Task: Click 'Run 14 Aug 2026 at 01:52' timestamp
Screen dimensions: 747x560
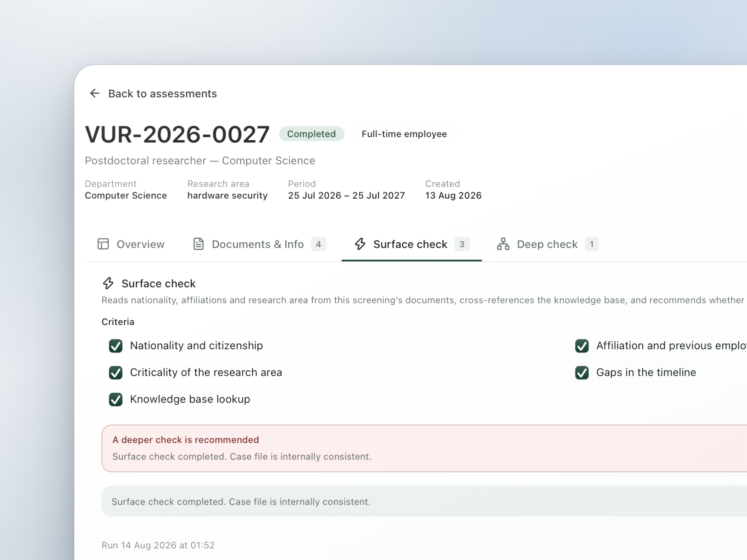Action: pyautogui.click(x=158, y=545)
